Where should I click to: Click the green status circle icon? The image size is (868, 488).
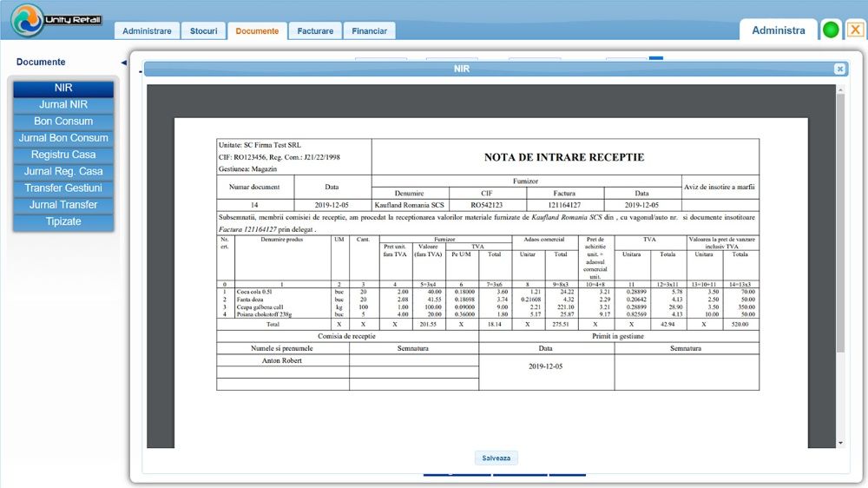click(x=831, y=30)
